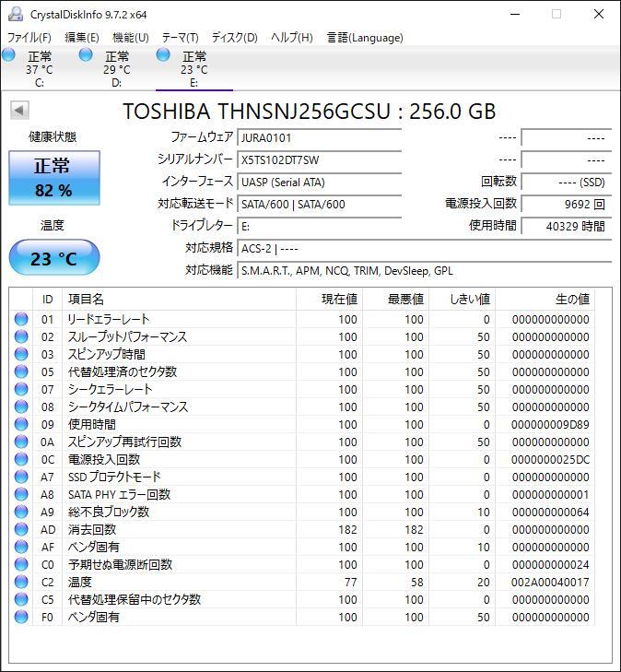Click blue status dot for ID 05 row
This screenshot has height=672, width=621.
21,371
